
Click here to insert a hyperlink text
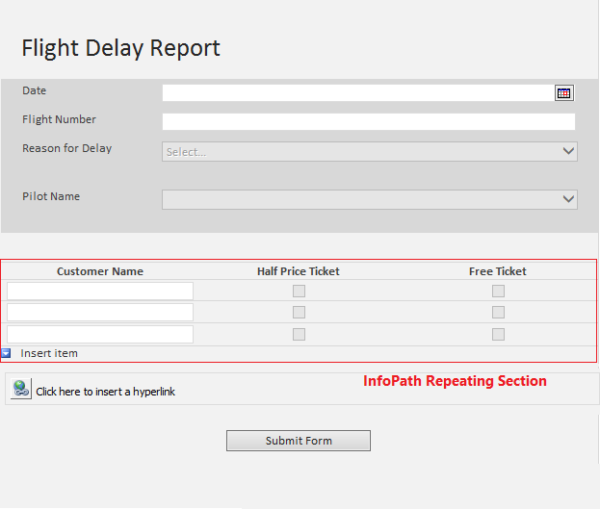105,392
